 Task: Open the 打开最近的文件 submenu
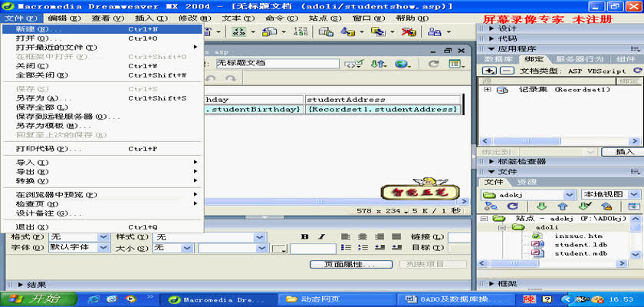pos(102,48)
